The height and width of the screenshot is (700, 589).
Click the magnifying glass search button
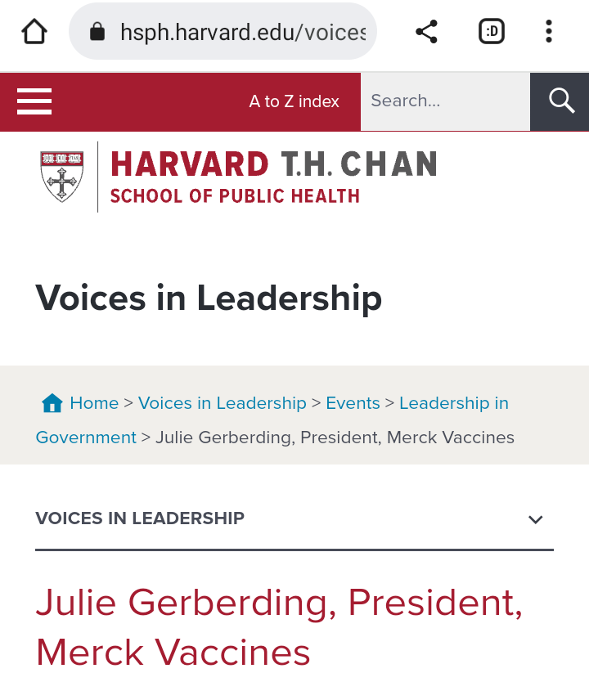560,101
